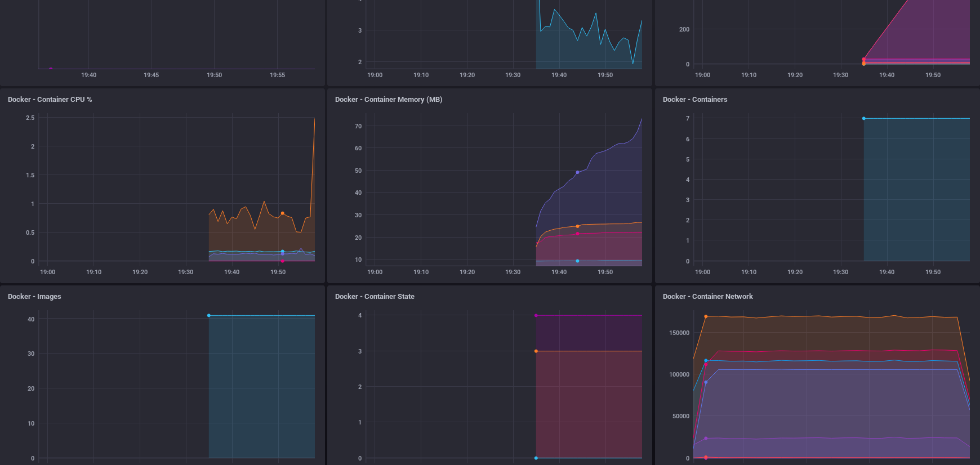
Task: Select the purple data point in top-left chart baseline
Action: 51,69
